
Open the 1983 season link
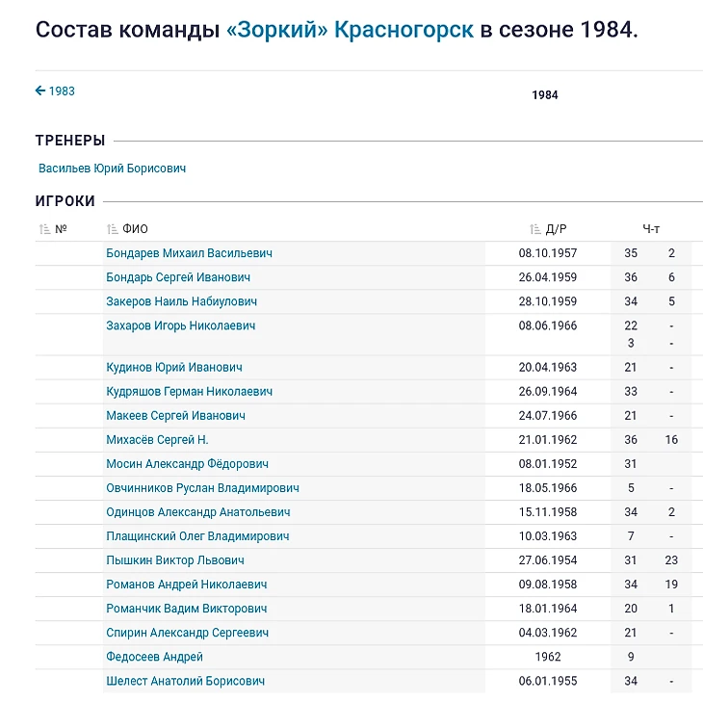point(62,91)
